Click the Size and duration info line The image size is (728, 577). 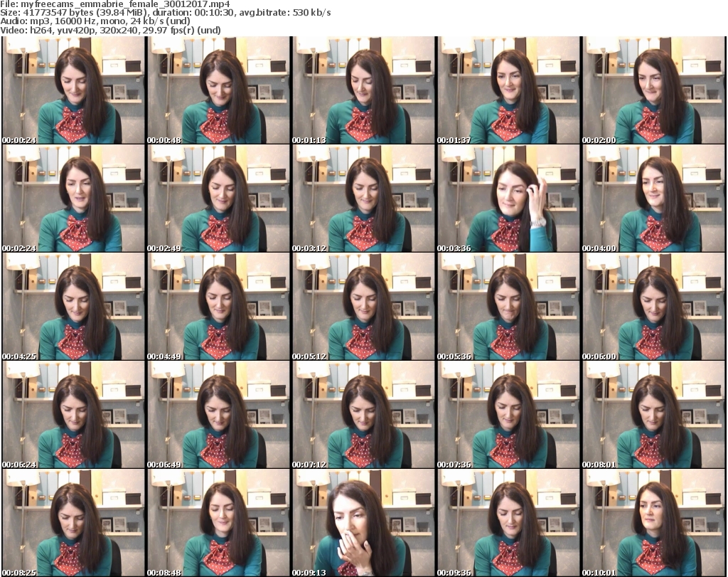(165, 13)
